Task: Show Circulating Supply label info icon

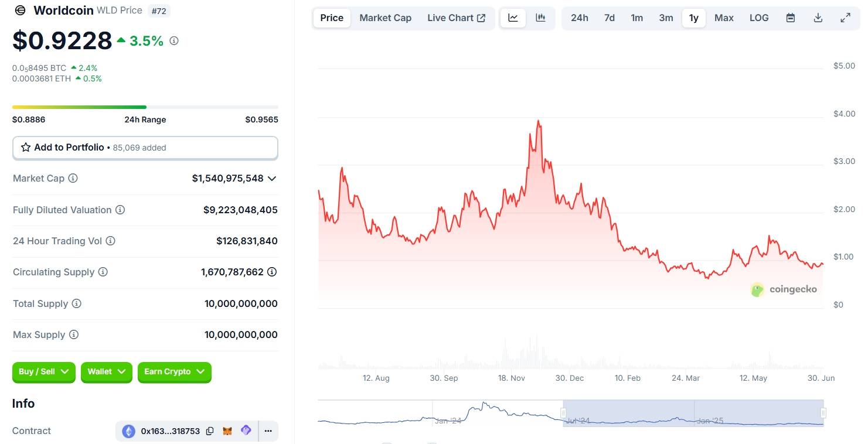Action: 103,272
